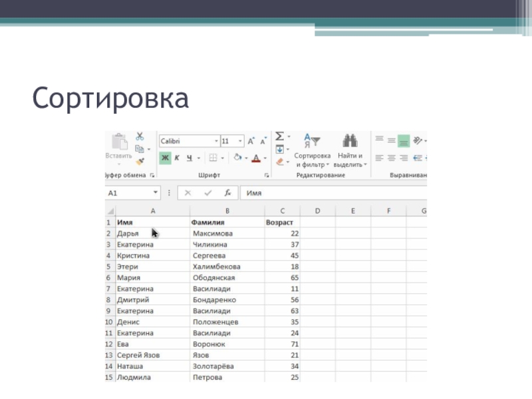Expand the font color dropdown arrow
The image size is (532, 399).
[x=265, y=158]
